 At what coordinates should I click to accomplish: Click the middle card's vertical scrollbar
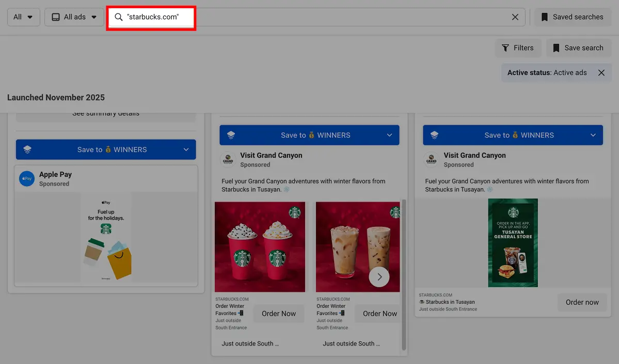click(x=404, y=275)
